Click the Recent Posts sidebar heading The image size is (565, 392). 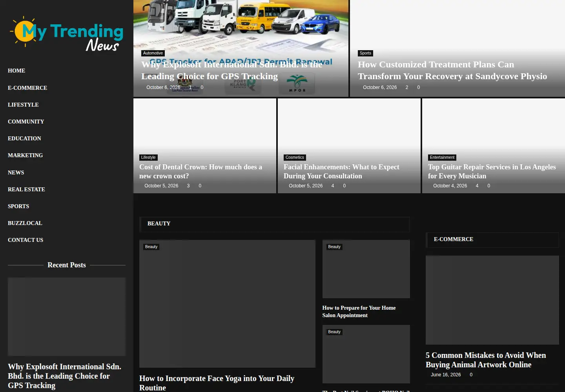pyautogui.click(x=67, y=265)
